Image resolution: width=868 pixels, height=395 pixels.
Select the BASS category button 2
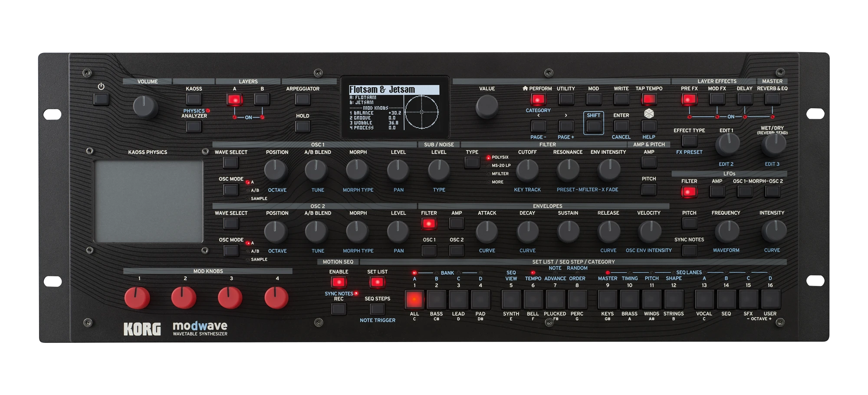click(x=436, y=299)
